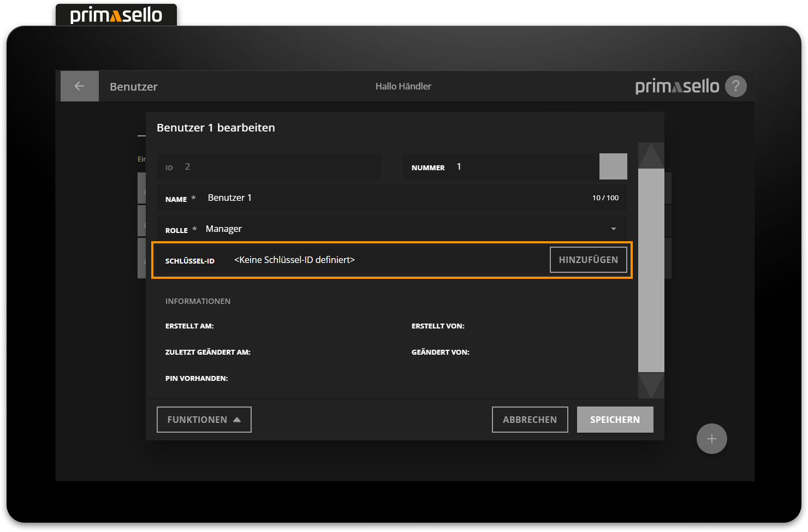Image resolution: width=808 pixels, height=532 pixels.
Task: Select the Manager value in the Rolle field
Action: 224,229
